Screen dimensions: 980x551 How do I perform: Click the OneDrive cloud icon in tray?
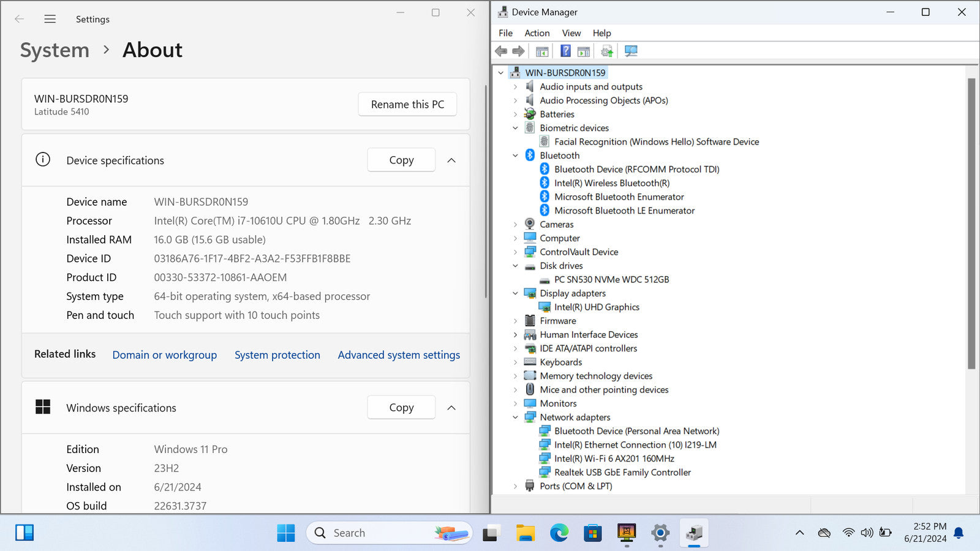click(x=824, y=533)
